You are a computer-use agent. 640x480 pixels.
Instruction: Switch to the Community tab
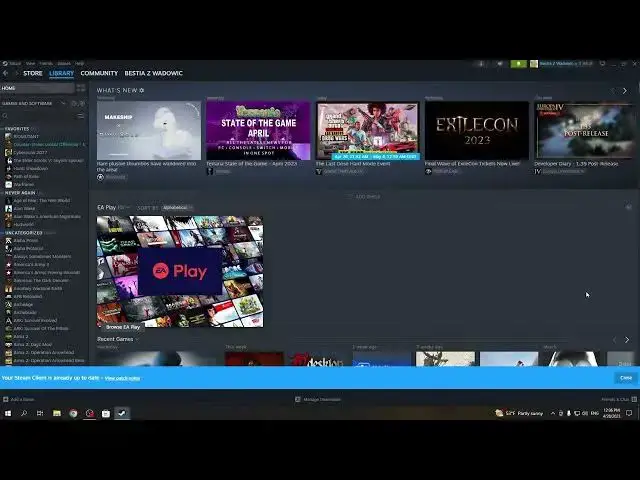click(x=99, y=73)
